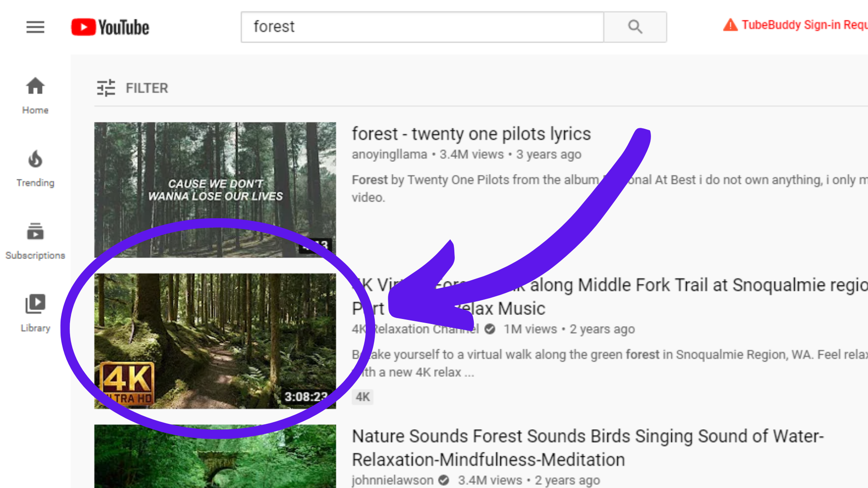Click the search box containing 'forest'
This screenshot has height=488, width=868.
coord(422,27)
